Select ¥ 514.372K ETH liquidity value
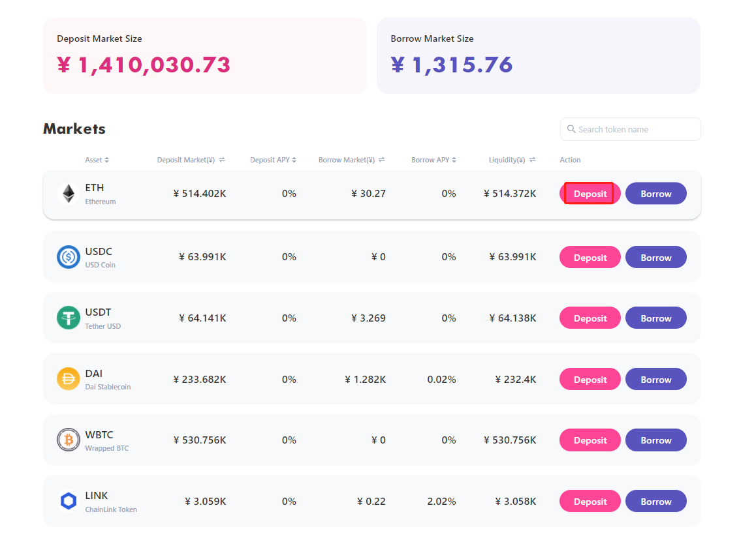This screenshot has height=544, width=756. [510, 194]
